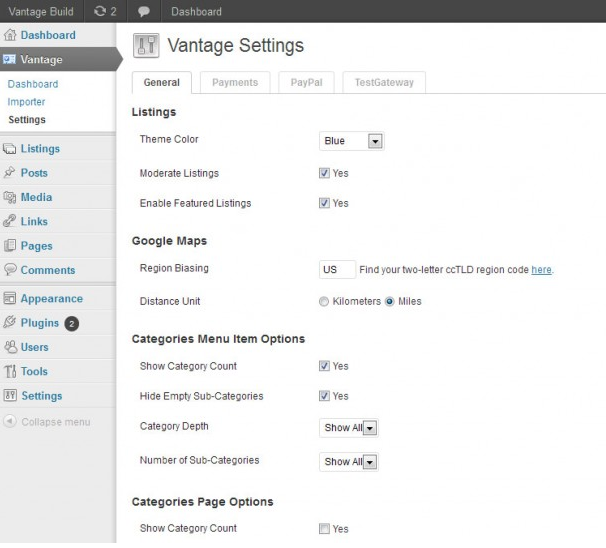Open the Vantage Settings submenu item
The image size is (606, 548).
click(x=27, y=120)
